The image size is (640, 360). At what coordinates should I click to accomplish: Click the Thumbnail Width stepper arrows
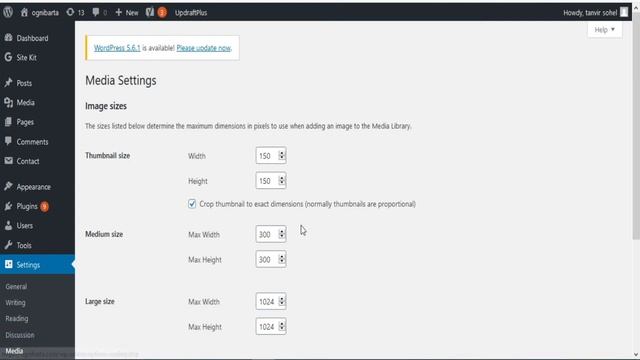[282, 156]
